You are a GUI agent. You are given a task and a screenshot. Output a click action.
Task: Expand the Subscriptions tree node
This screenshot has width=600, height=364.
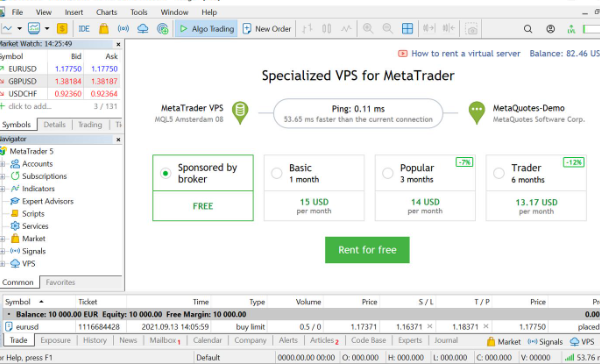(3, 176)
